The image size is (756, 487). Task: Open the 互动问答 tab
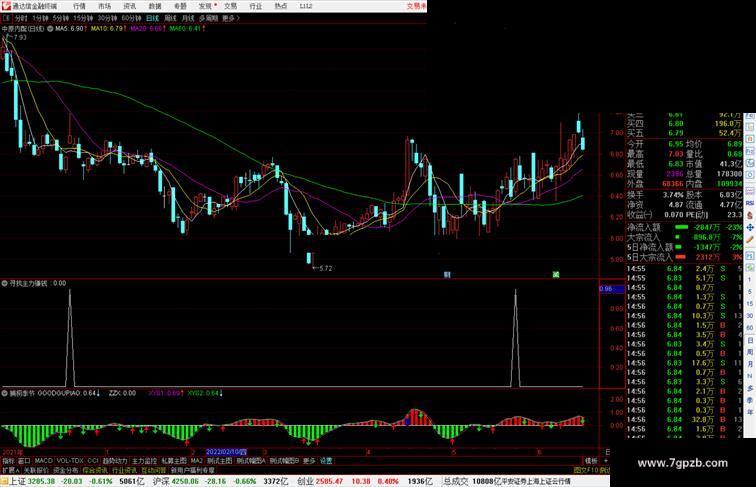click(154, 470)
